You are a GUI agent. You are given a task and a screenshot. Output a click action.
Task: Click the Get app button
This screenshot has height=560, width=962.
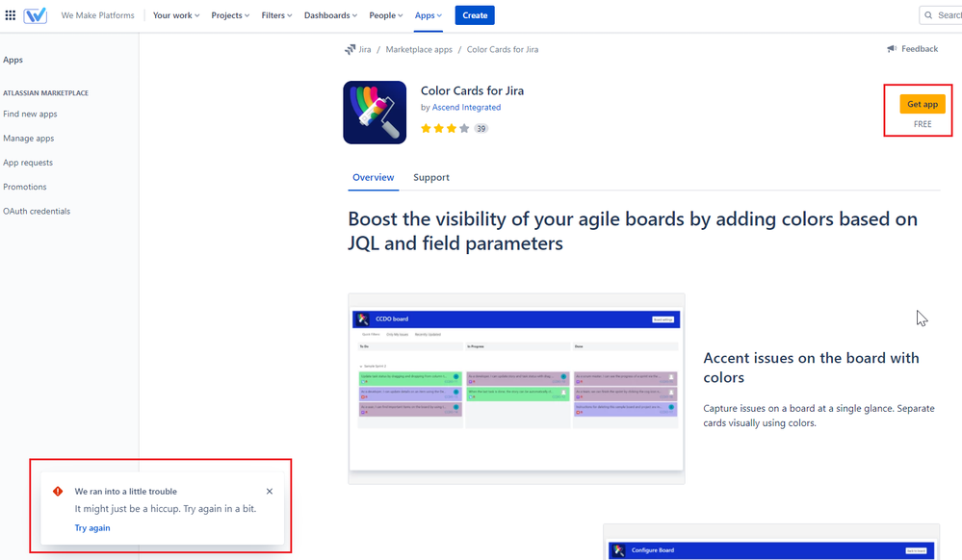coord(923,104)
